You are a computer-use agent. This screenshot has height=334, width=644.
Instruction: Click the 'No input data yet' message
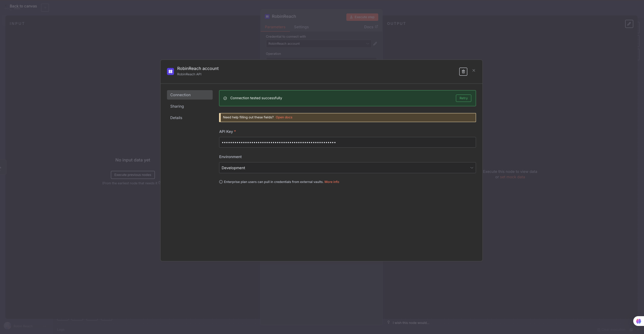(133, 160)
